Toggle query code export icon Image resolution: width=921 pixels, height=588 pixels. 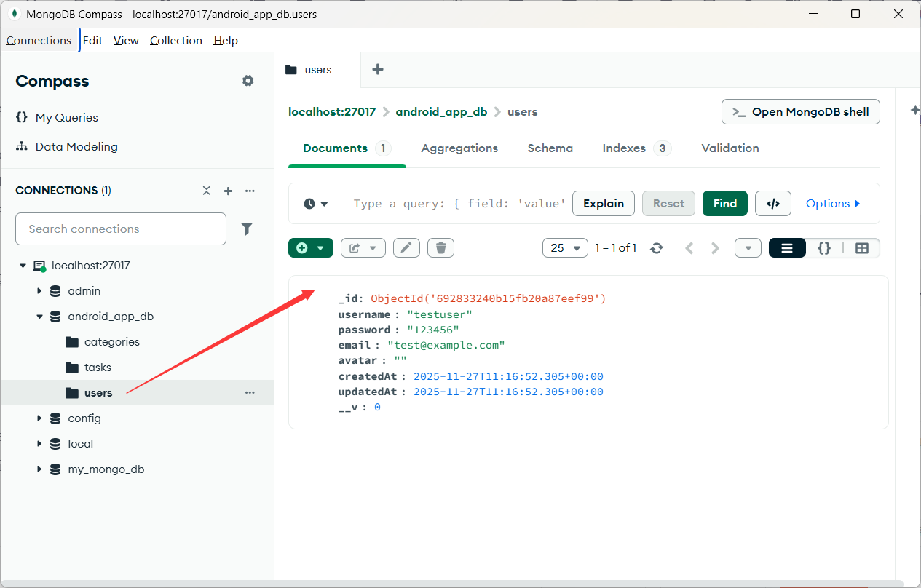coord(773,204)
